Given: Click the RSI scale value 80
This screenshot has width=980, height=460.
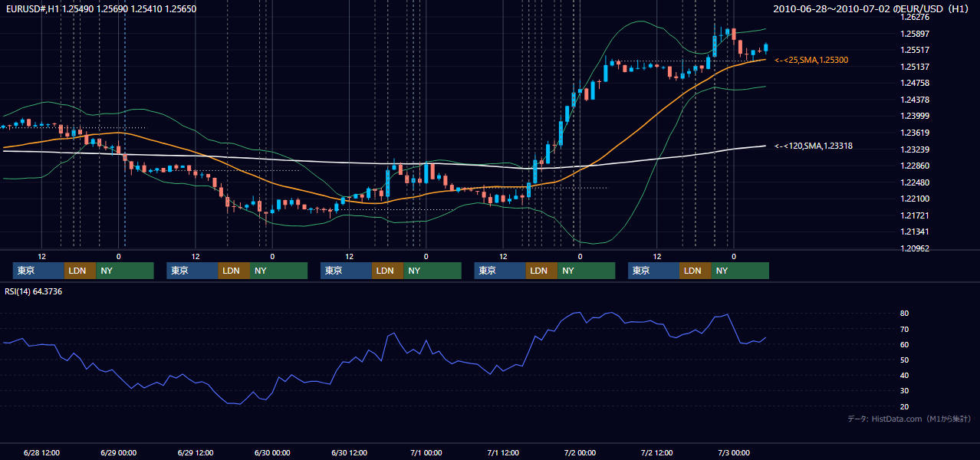Looking at the screenshot, I should (905, 314).
